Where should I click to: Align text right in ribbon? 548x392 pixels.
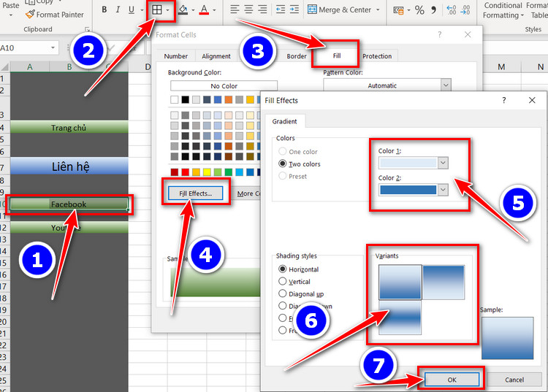pyautogui.click(x=262, y=9)
